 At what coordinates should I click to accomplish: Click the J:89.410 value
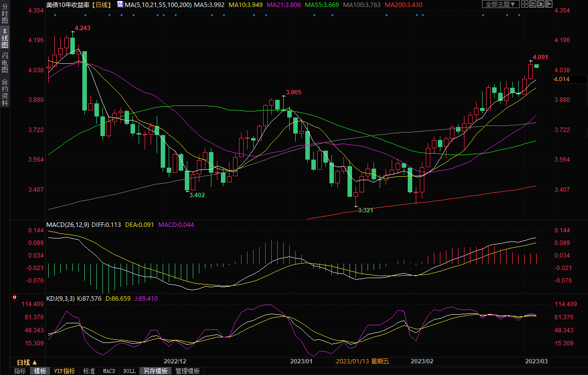(146, 299)
